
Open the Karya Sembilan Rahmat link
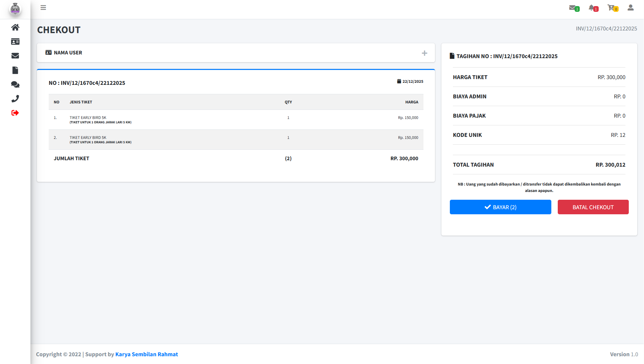coord(146,354)
